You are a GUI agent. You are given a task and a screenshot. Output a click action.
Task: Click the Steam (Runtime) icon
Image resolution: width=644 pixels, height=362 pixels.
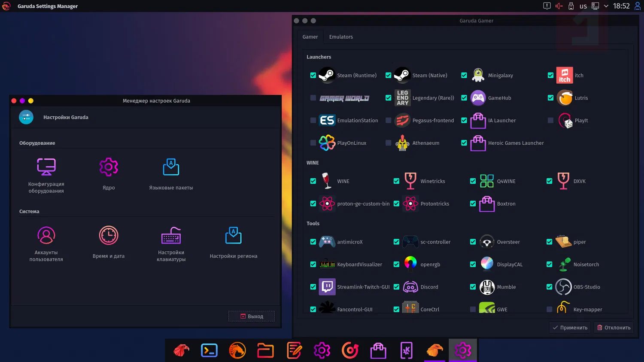327,75
